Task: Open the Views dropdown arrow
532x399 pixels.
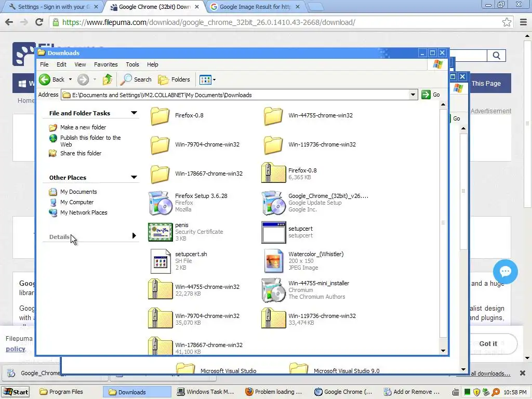Action: [x=214, y=79]
